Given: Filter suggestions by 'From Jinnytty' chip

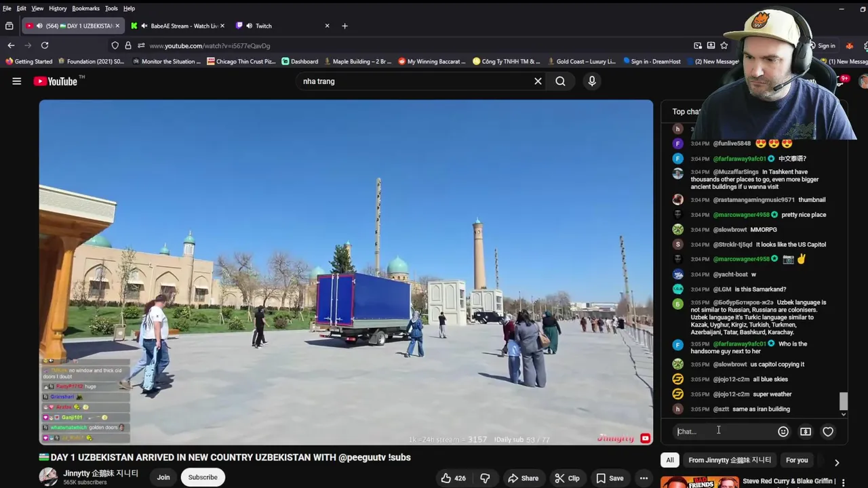Looking at the screenshot, I should tap(730, 460).
